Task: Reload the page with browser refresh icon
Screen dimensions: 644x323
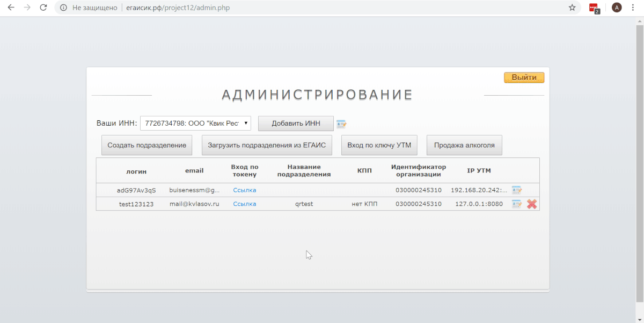Action: pyautogui.click(x=43, y=8)
